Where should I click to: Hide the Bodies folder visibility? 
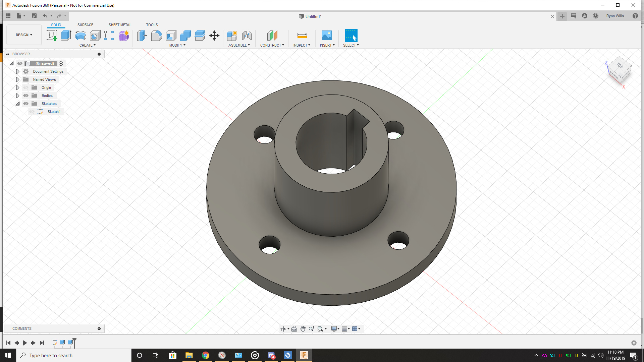(26, 96)
